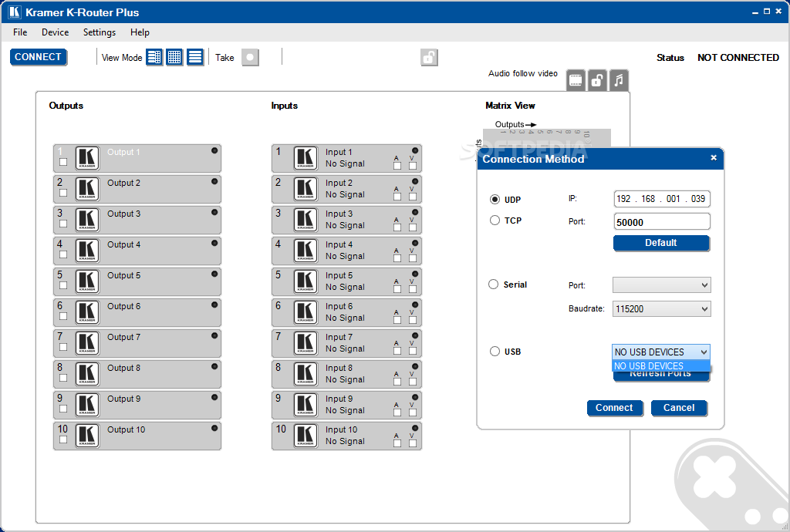Select the UDP radio button
790x532 pixels.
tap(495, 200)
